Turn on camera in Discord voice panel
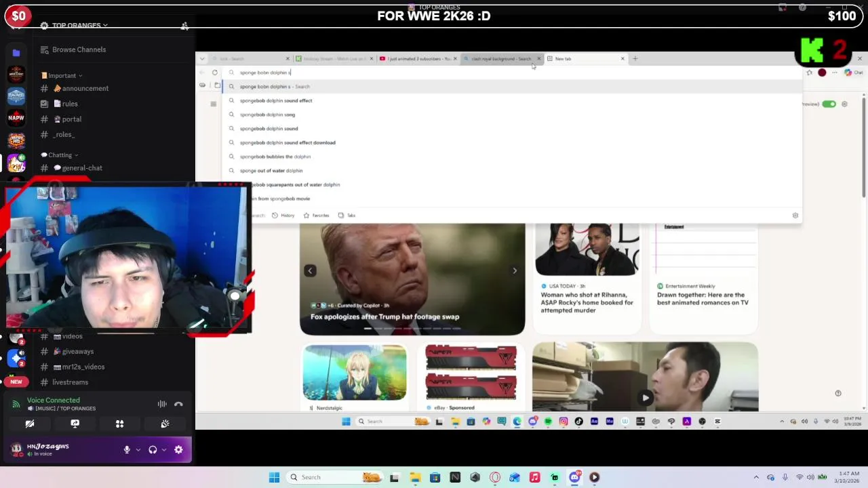Viewport: 868px width, 488px height. coord(30,424)
